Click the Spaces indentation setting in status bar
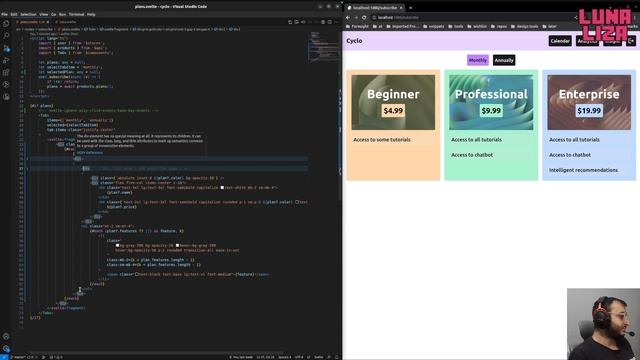The height and width of the screenshot is (360, 640). pos(284,357)
